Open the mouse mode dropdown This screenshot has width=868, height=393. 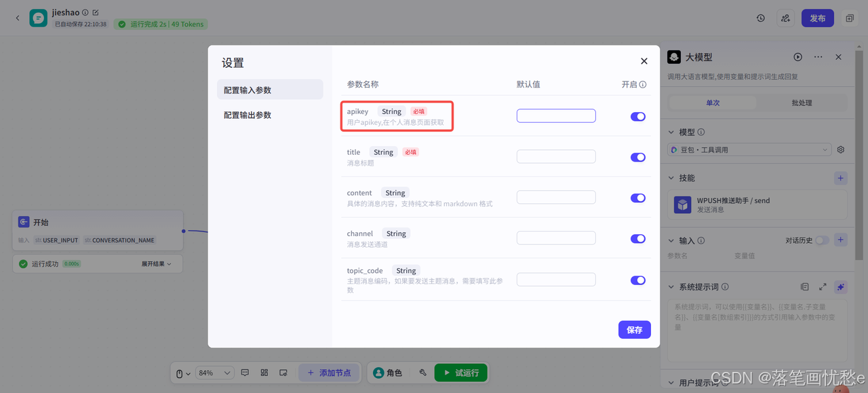[x=183, y=373]
